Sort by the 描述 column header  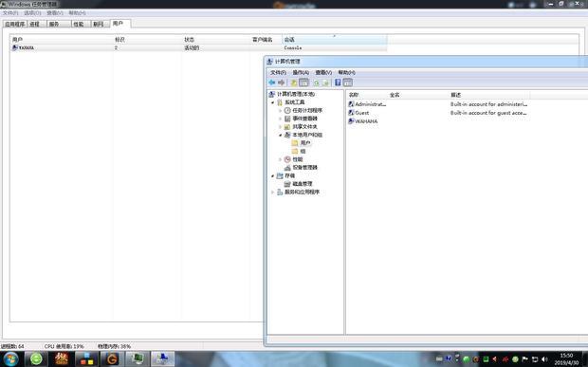(x=489, y=95)
